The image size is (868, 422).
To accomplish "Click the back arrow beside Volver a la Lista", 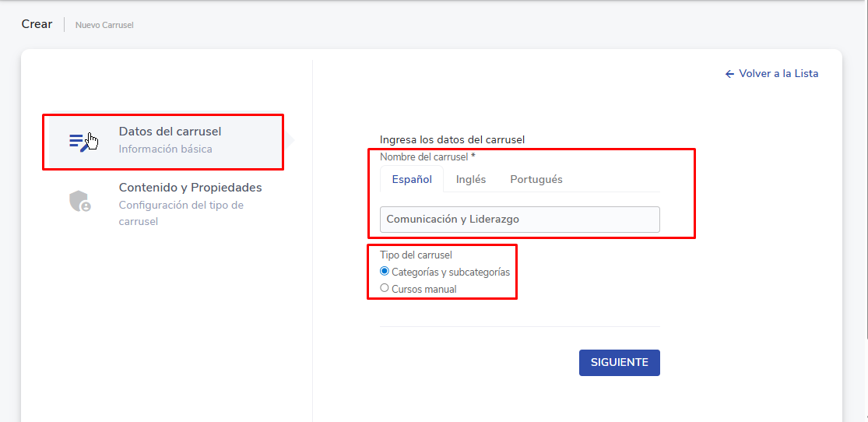I will coord(729,74).
